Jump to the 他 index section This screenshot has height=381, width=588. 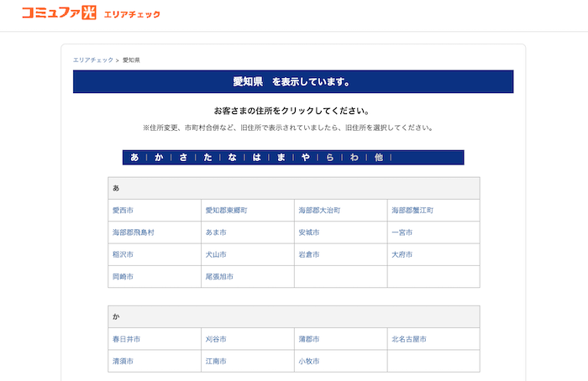coord(379,157)
